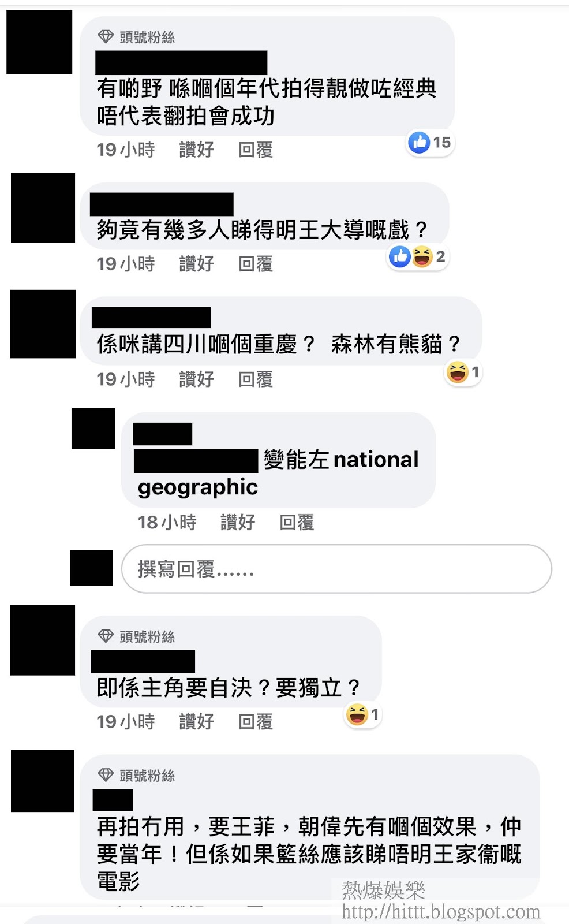Viewport: 569px width, 924px height.
Task: Click the 撰寫回覆 reply input field
Action: click(336, 569)
